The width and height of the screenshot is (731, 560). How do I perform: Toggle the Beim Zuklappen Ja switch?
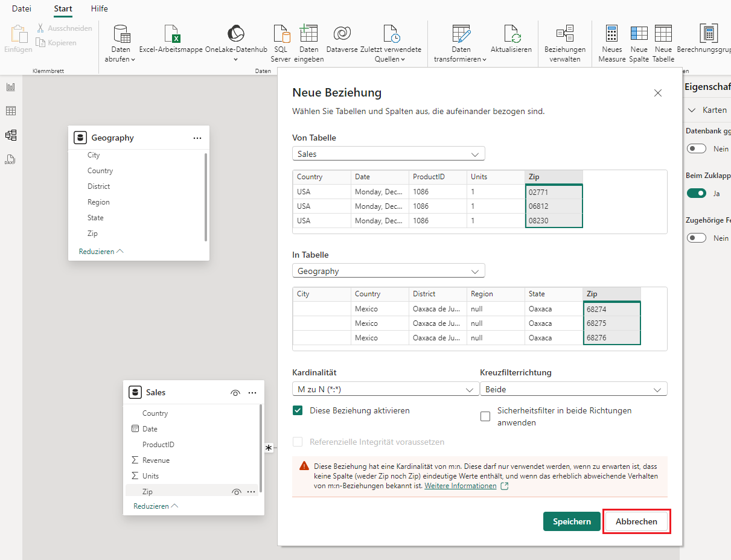coord(697,194)
